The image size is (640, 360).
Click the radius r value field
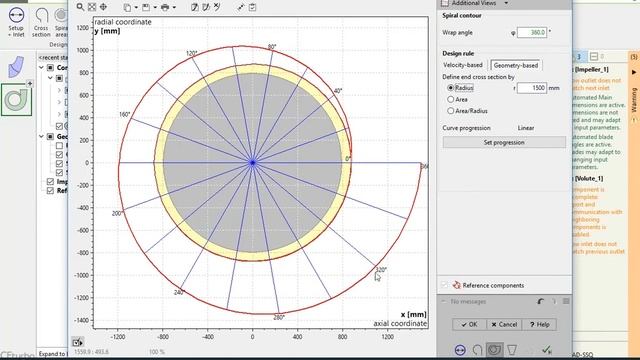tap(532, 88)
